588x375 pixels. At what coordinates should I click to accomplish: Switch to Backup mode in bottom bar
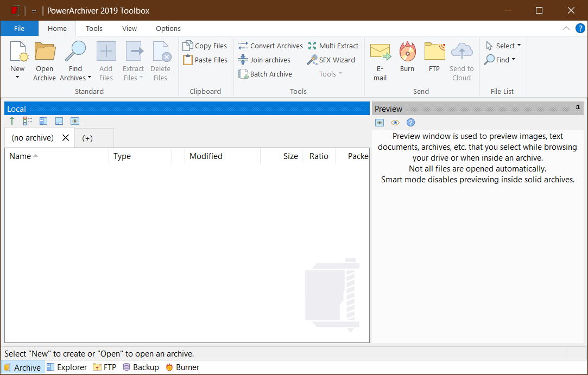click(x=141, y=367)
